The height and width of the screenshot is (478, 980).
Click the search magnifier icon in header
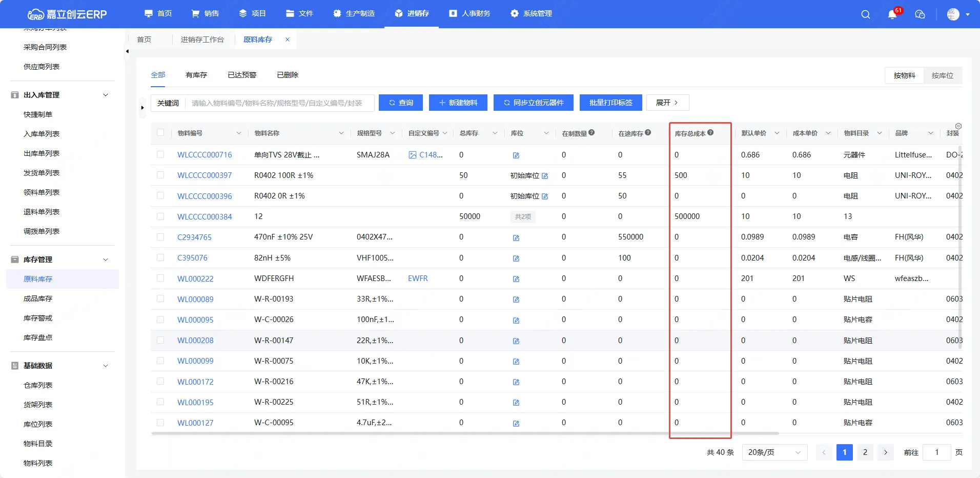865,14
